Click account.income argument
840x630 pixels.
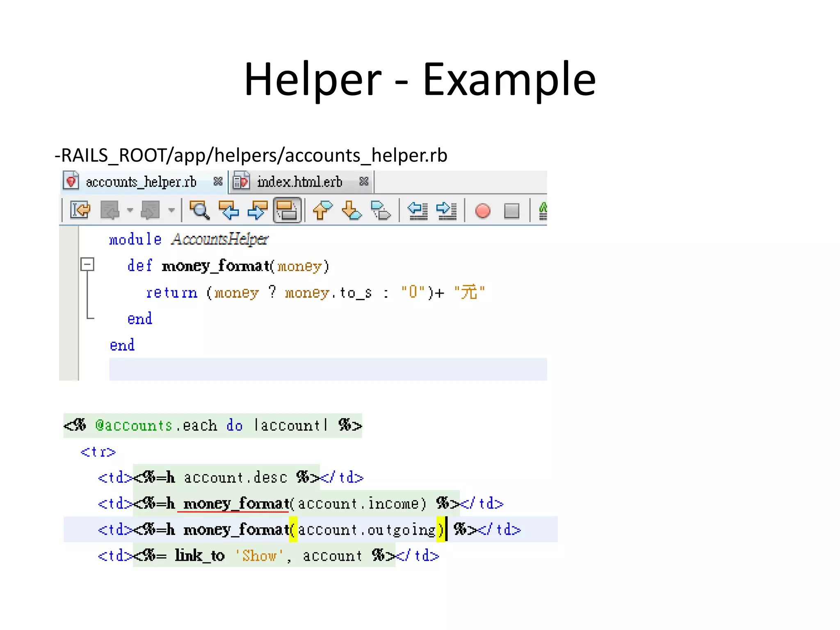pyautogui.click(x=358, y=503)
